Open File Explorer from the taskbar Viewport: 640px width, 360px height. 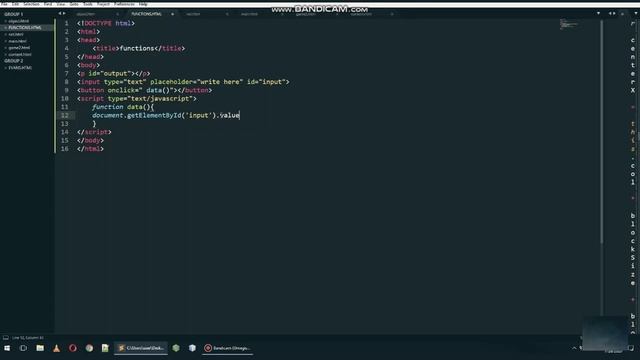pos(40,348)
